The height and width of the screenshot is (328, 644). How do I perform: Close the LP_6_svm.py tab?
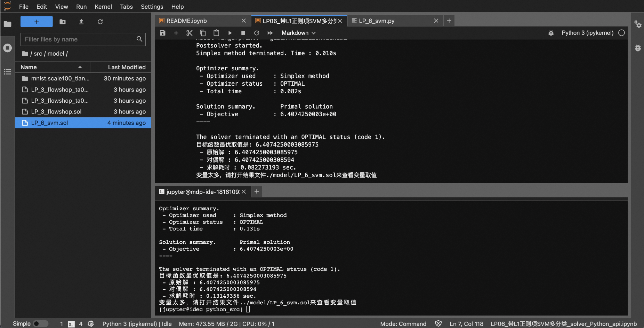(x=436, y=21)
